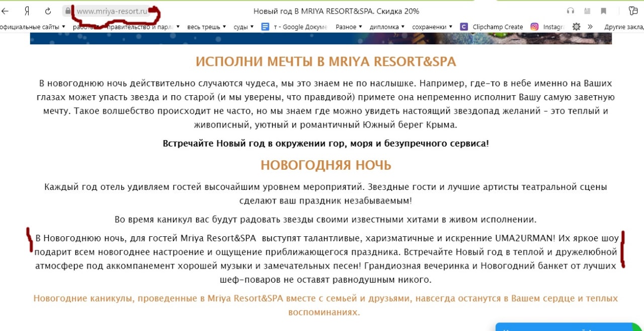Screen dimensions: 644x331
Task: Expand the дипломка bookmark folder
Action: 387,27
